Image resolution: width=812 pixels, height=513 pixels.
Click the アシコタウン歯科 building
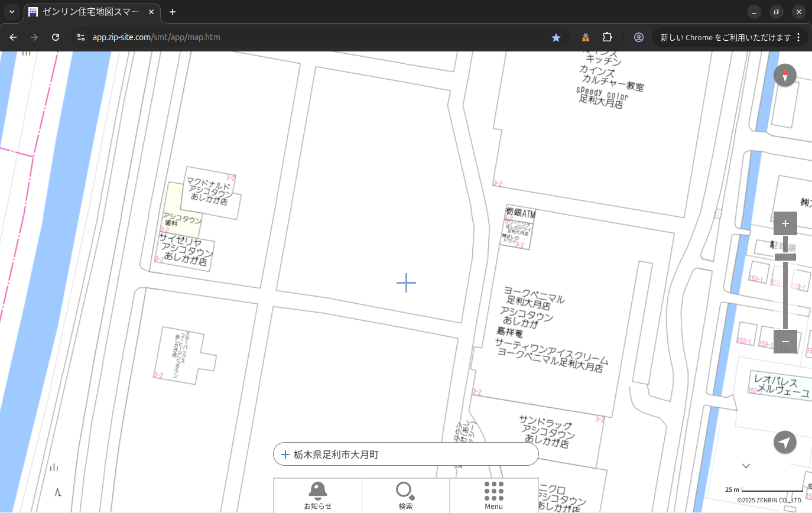click(182, 219)
